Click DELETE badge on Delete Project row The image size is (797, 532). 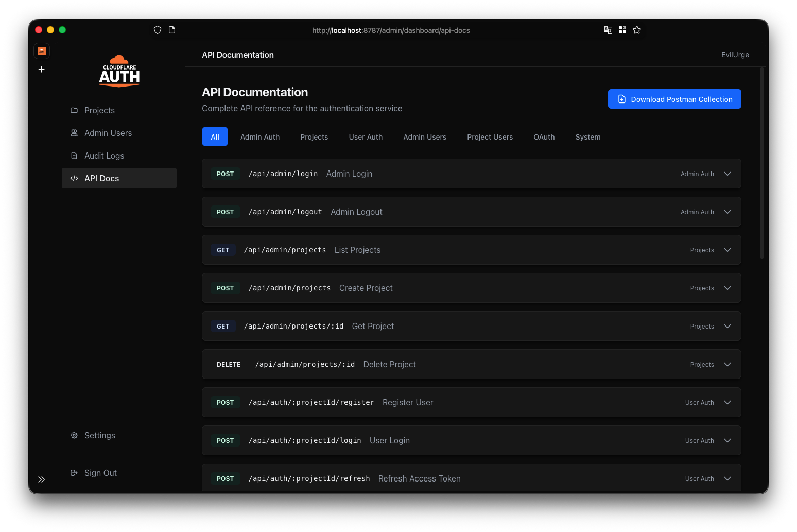click(229, 364)
